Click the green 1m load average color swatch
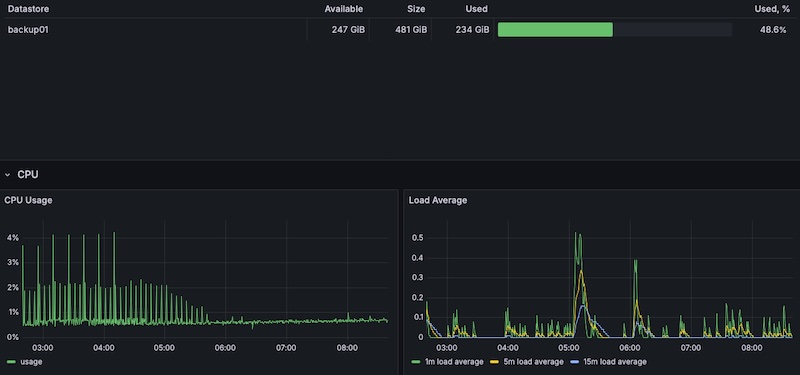This screenshot has height=375, width=800. click(416, 362)
